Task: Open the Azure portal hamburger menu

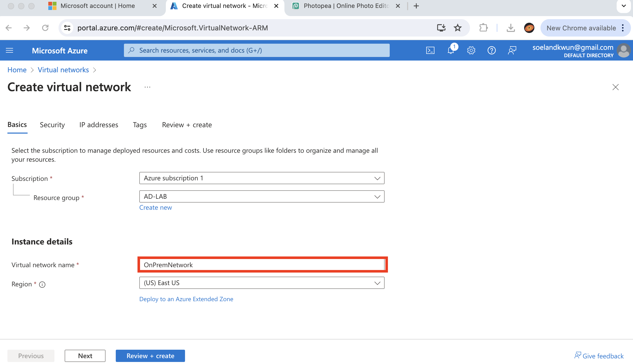Action: click(x=9, y=50)
